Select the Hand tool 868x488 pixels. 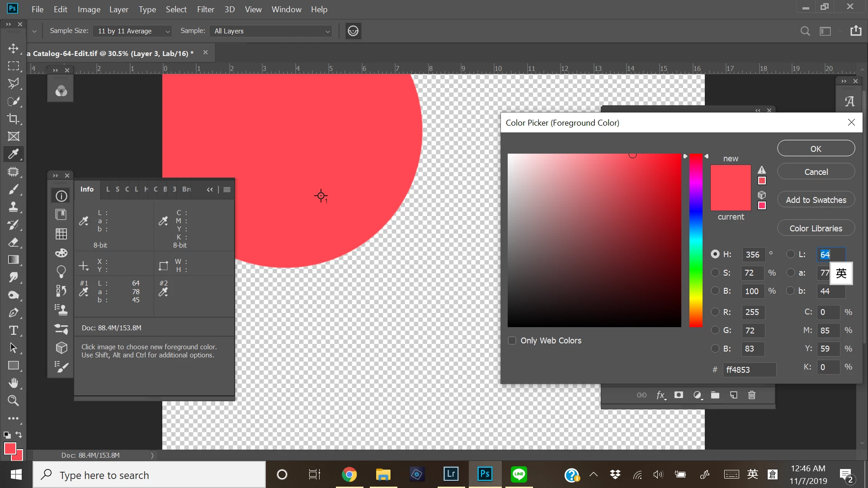(x=13, y=383)
